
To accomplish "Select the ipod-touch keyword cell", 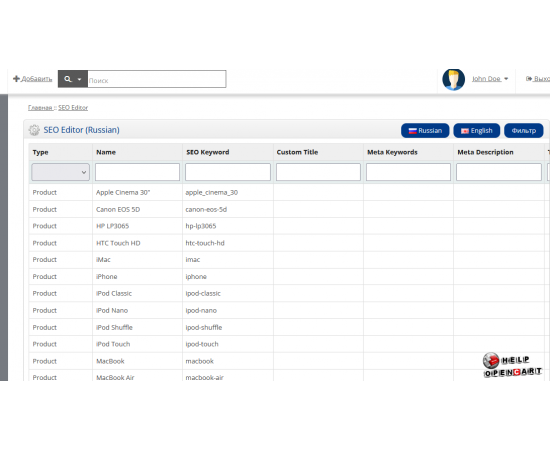I will coord(228,344).
